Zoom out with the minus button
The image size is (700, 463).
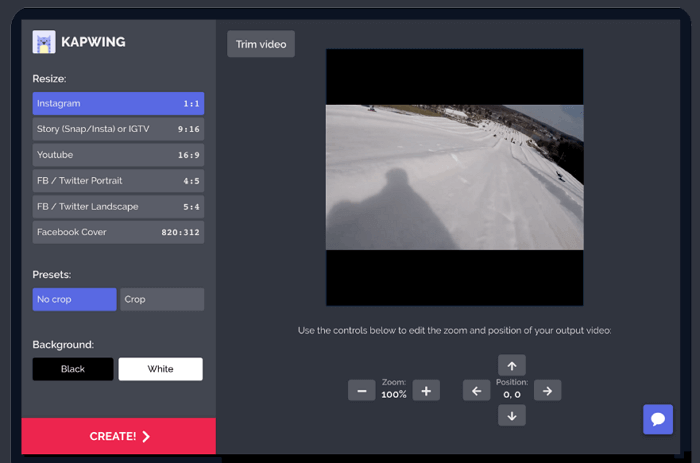click(x=361, y=390)
